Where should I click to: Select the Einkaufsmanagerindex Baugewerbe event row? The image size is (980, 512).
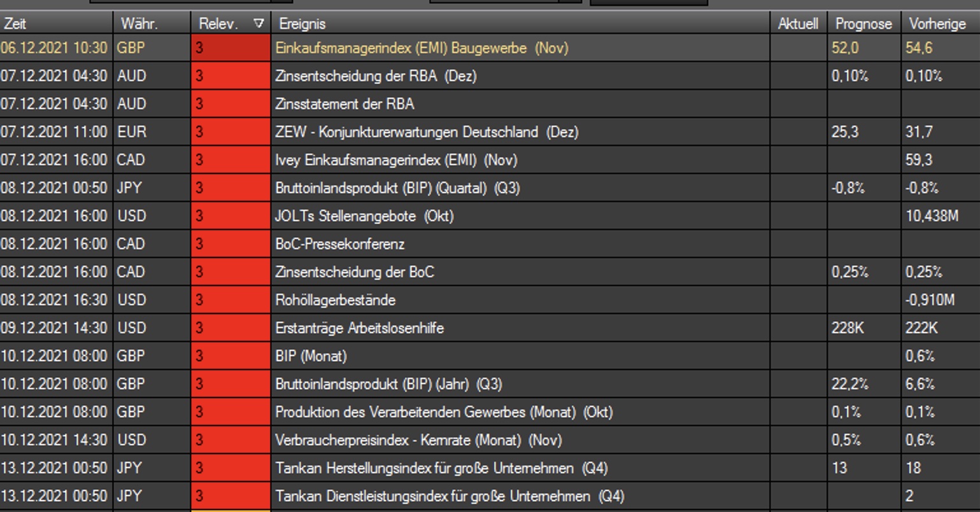tap(421, 48)
